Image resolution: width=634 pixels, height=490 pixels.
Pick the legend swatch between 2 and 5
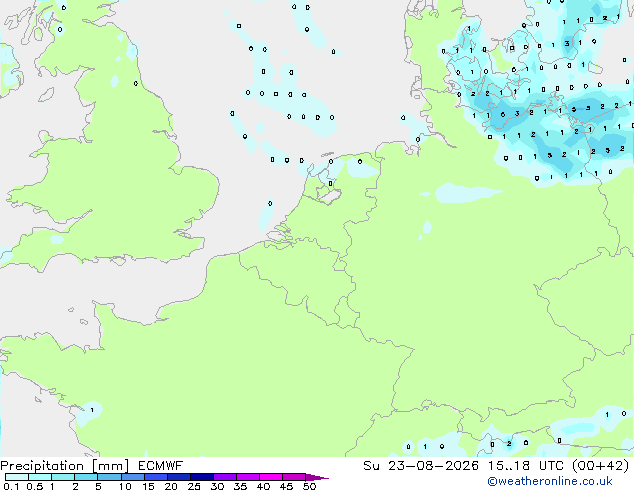tap(86, 477)
